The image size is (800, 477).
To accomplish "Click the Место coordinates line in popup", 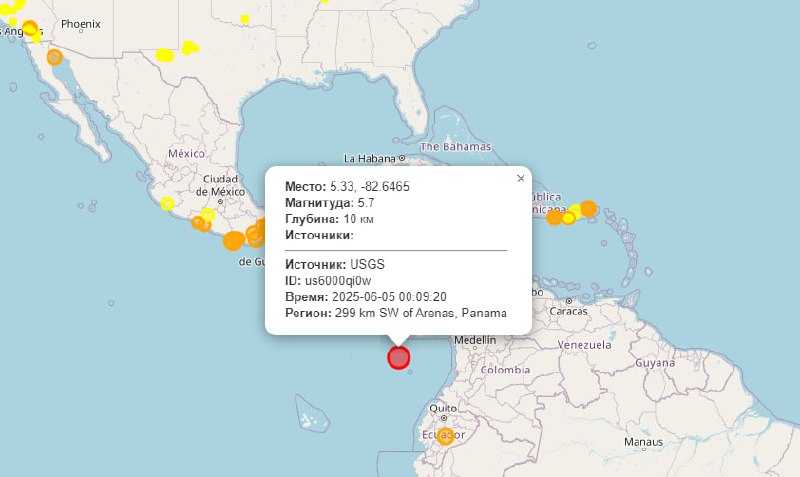I will (347, 187).
